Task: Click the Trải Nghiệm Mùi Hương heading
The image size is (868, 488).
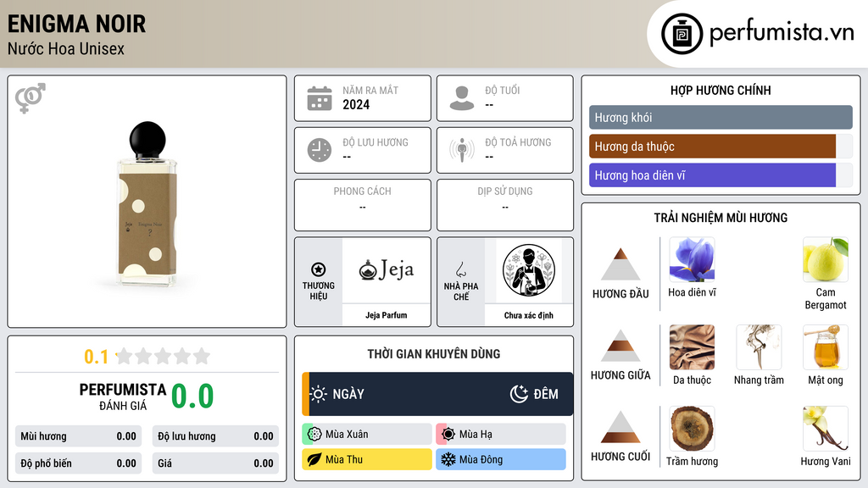Action: (721, 218)
